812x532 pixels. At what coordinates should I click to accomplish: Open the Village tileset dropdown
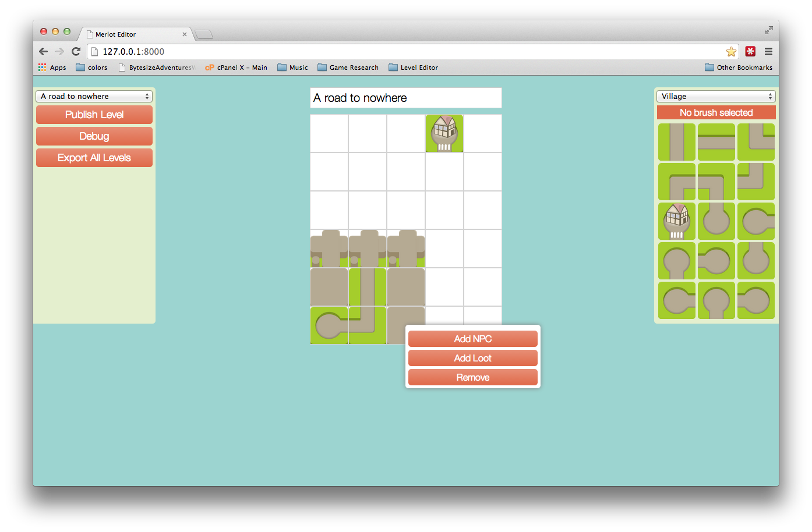coord(716,96)
